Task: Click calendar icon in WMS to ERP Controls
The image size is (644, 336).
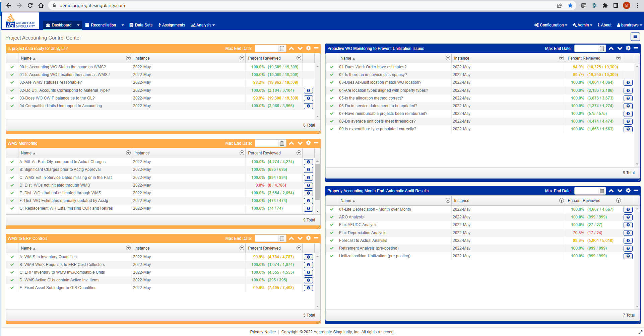Action: point(282,239)
